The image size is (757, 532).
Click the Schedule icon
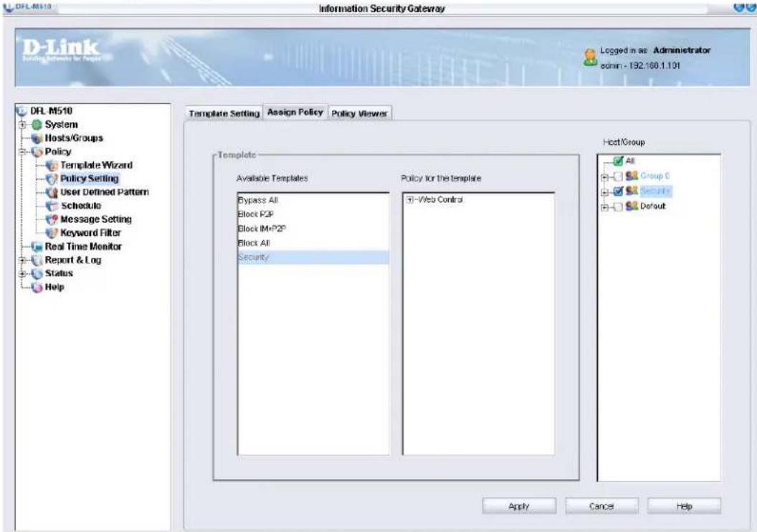click(52, 206)
